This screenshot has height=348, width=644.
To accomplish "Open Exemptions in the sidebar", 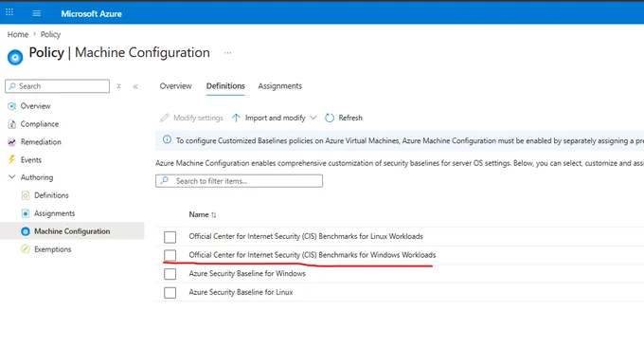I will pyautogui.click(x=53, y=249).
